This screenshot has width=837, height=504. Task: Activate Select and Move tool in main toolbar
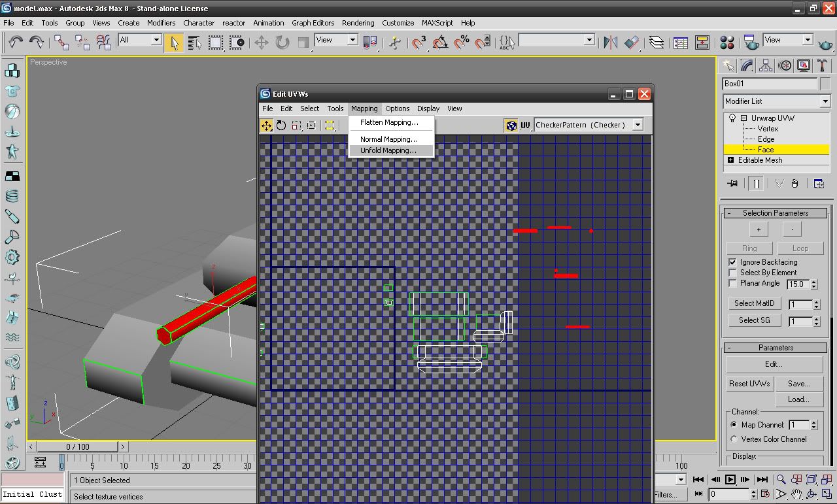coord(262,42)
